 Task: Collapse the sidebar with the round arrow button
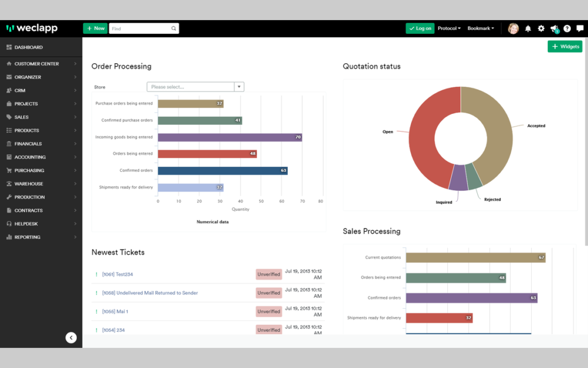tap(71, 338)
